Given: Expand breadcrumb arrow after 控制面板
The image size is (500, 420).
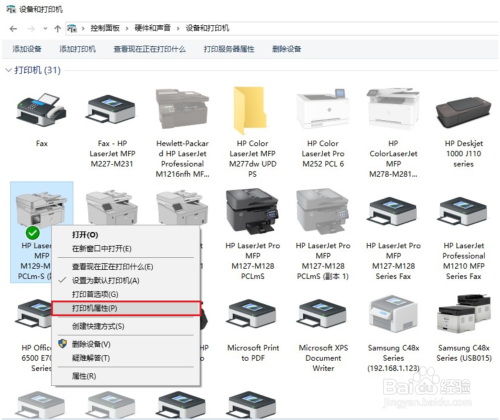Looking at the screenshot, I should coord(127,29).
